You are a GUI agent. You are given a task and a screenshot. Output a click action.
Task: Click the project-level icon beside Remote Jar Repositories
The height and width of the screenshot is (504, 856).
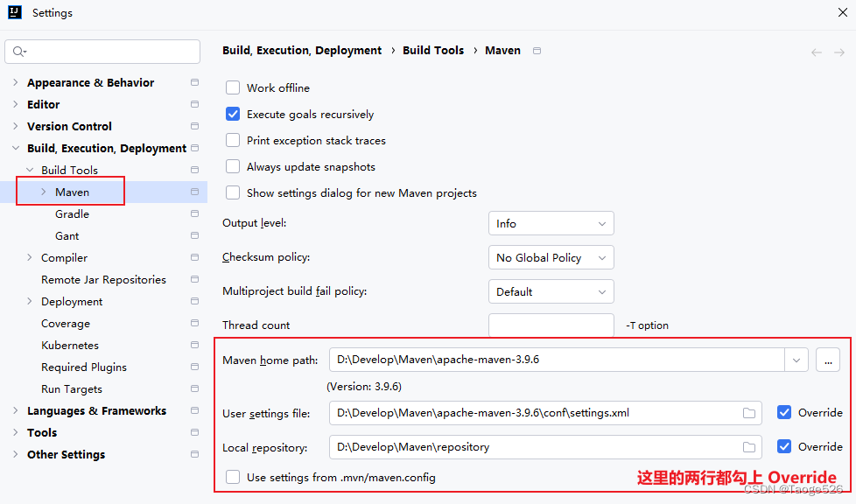click(x=194, y=279)
